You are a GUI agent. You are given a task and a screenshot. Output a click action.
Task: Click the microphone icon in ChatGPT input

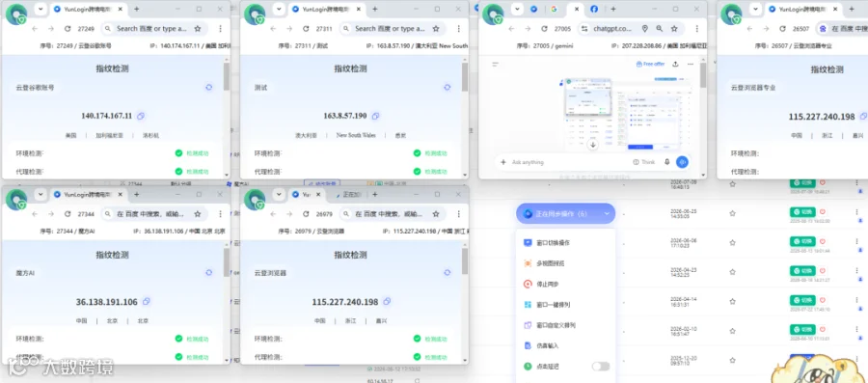667,162
